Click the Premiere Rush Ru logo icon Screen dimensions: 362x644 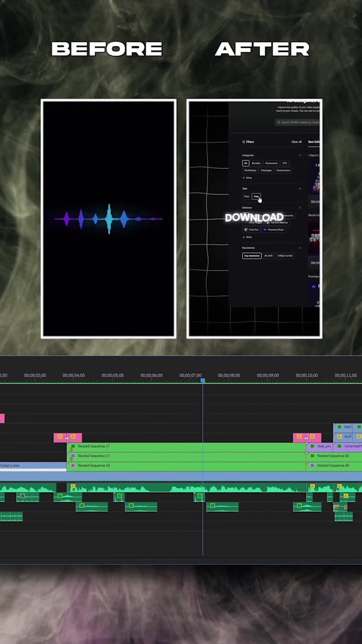[265, 229]
